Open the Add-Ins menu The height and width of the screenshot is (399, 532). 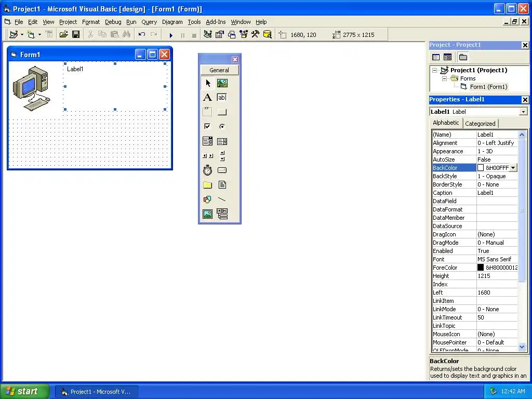216,22
